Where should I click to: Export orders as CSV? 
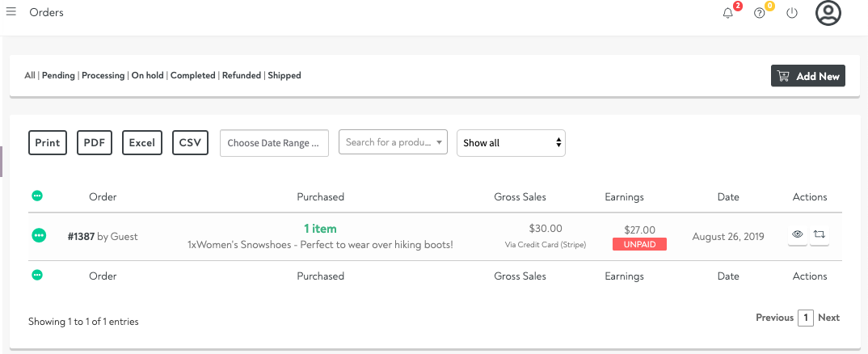pos(190,142)
